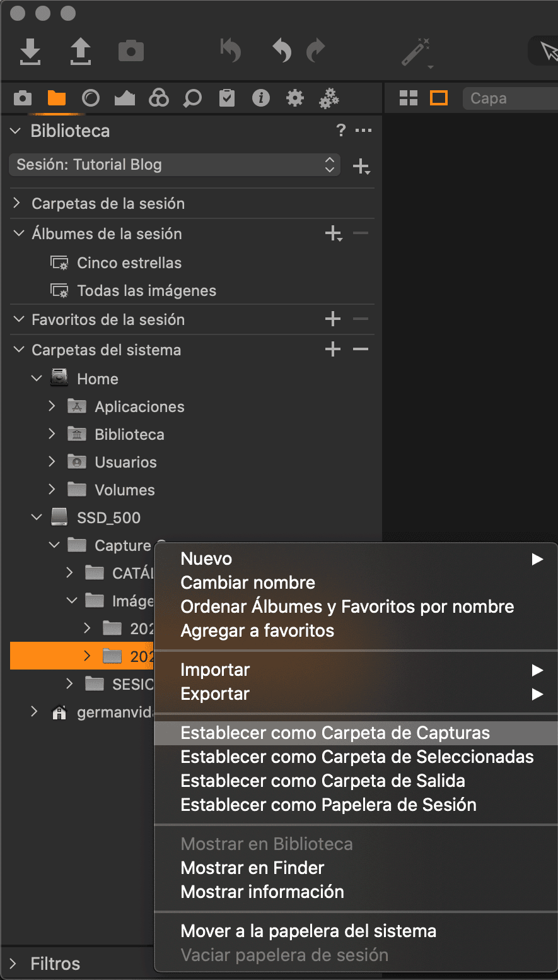Viewport: 558px width, 980px height.
Task: Open the Exposure histogram tool tab
Action: 125,98
